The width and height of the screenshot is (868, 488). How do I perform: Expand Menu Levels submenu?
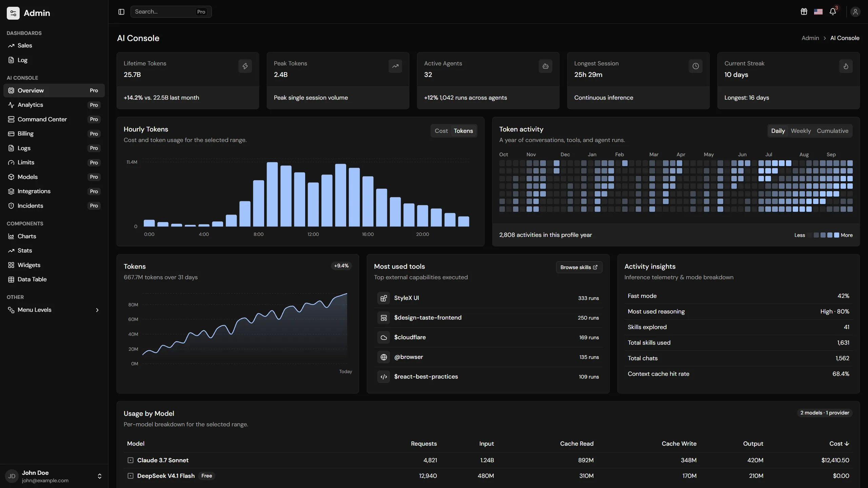tap(54, 310)
